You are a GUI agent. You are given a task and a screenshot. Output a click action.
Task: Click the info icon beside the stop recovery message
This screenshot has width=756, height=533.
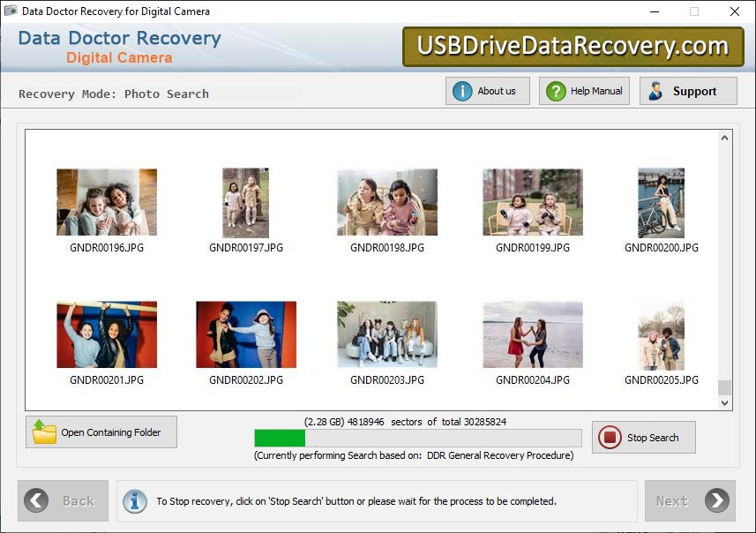point(134,500)
